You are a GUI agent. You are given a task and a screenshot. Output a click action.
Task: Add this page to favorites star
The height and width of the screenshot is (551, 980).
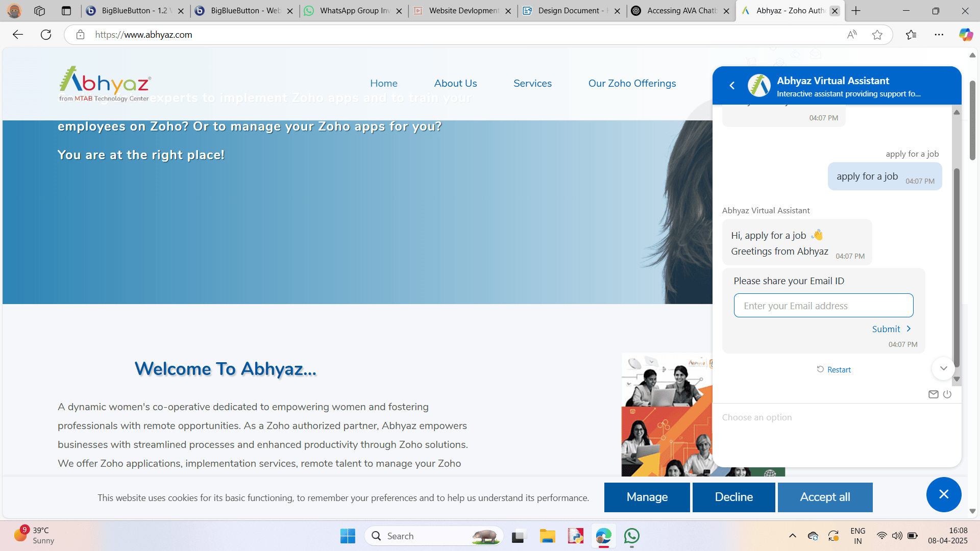877,35
